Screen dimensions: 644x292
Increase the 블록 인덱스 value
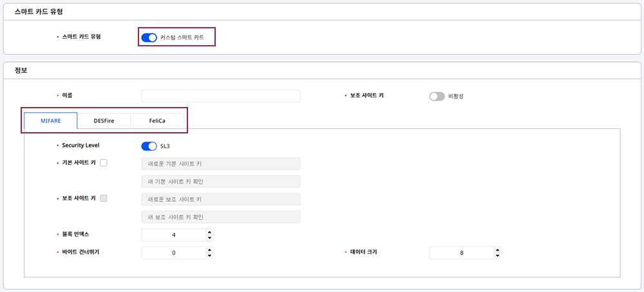tap(210, 232)
